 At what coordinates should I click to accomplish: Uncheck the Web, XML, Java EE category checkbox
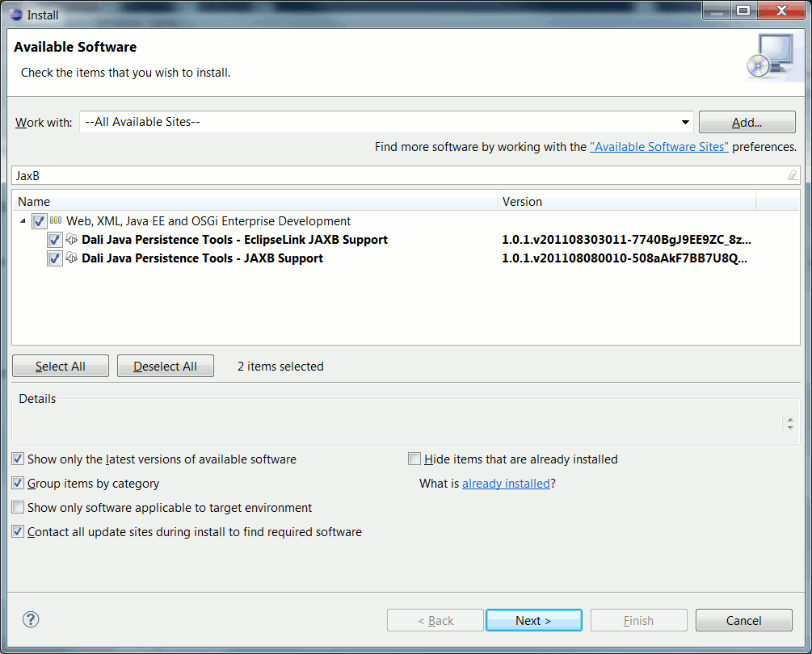click(39, 221)
